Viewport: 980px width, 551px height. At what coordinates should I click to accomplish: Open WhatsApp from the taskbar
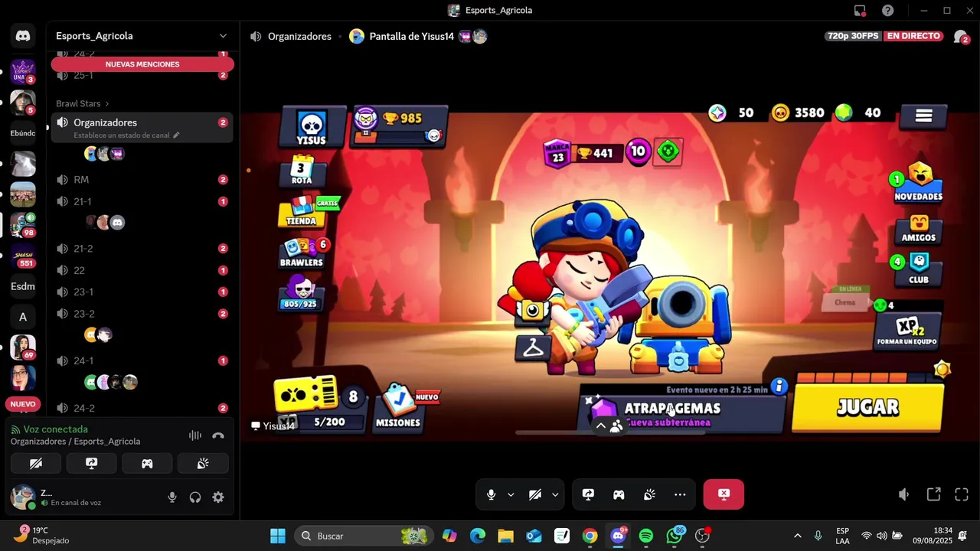(675, 536)
